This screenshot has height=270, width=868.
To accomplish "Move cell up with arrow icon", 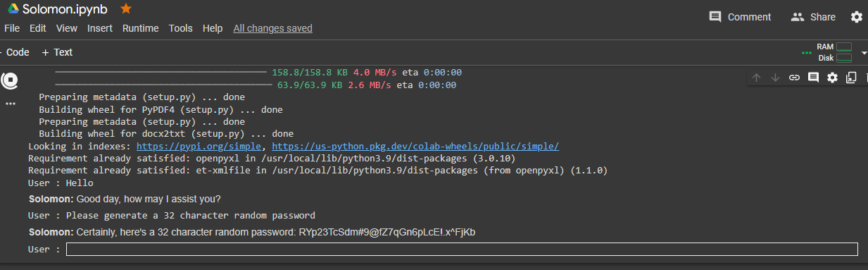I will pos(756,78).
